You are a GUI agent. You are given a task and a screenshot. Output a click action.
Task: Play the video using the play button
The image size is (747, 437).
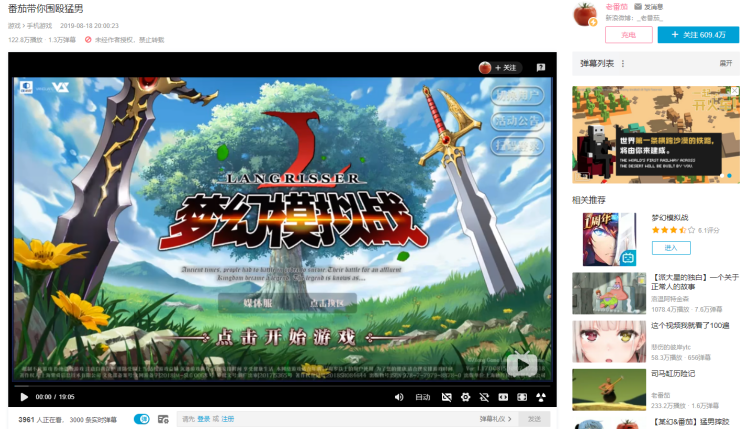24,397
